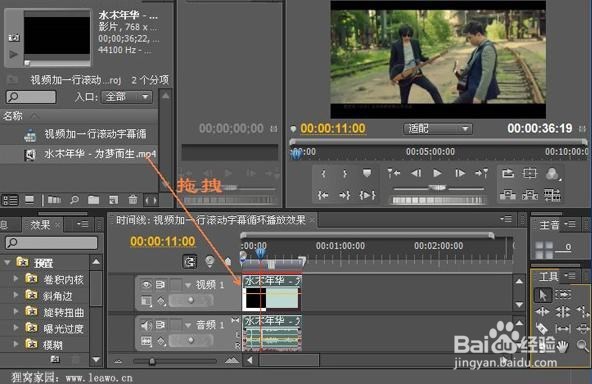
Task: Create a new bin folder in Project panel
Action: 93,200
